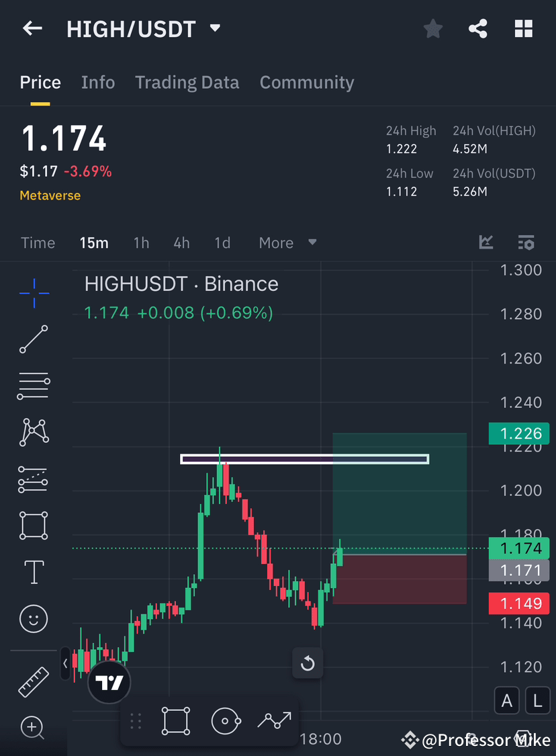
Task: Toggle the Auto scale with the A button
Action: [x=507, y=700]
